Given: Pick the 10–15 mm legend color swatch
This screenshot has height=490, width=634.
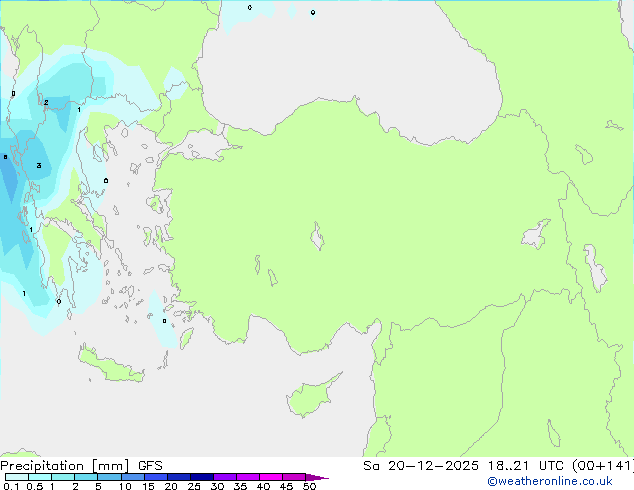Looking at the screenshot, I should tap(133, 477).
